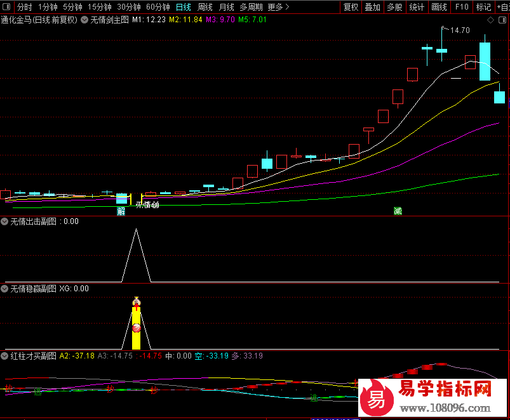Switch to 5分钟 period
This screenshot has width=510, height=420.
point(72,7)
